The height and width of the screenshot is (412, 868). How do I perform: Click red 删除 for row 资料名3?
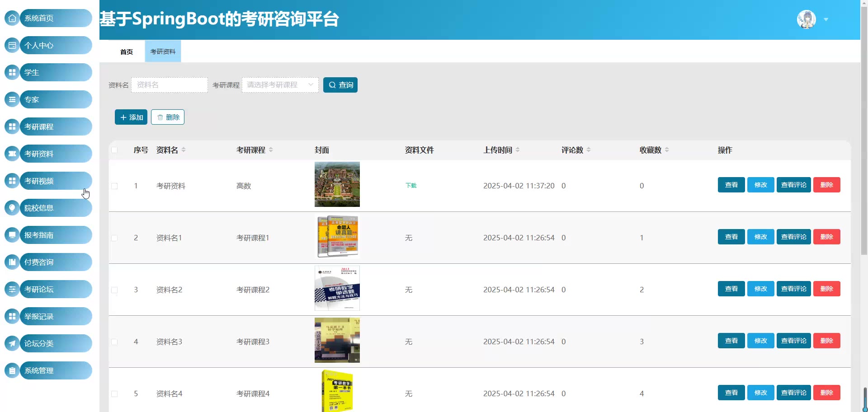coord(827,341)
